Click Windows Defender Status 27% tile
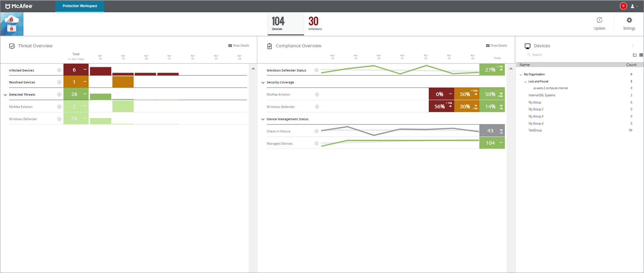This screenshot has width=644, height=273. click(x=492, y=69)
